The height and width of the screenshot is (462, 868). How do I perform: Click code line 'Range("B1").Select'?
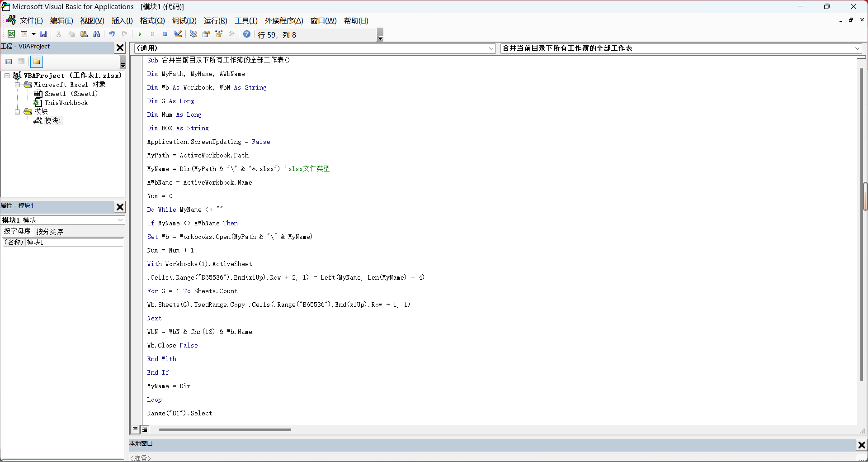click(179, 413)
